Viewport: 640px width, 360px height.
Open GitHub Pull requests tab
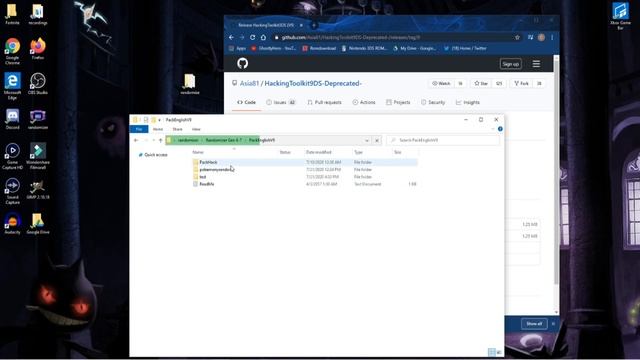(324, 102)
